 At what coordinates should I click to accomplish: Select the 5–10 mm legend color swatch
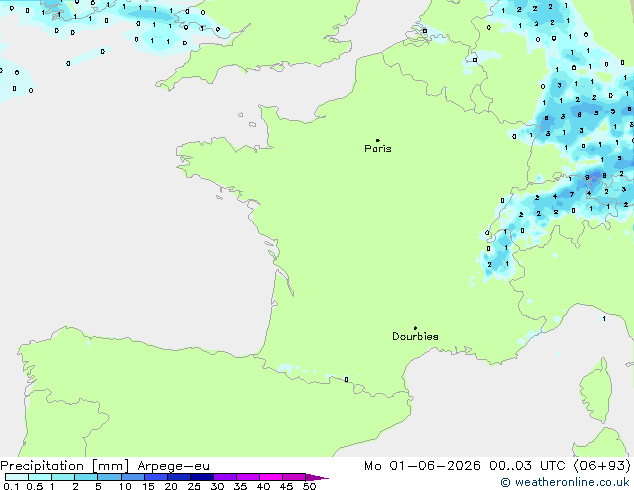click(109, 477)
